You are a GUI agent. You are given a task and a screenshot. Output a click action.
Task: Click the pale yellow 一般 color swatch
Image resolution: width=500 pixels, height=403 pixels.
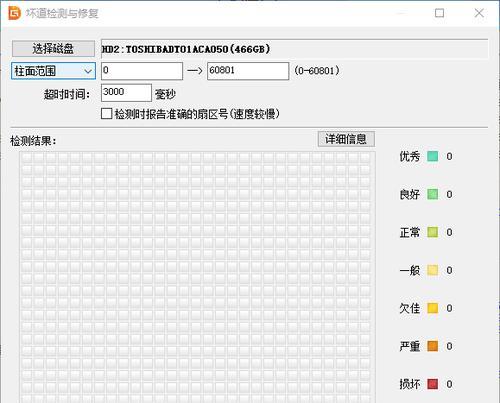pyautogui.click(x=433, y=270)
